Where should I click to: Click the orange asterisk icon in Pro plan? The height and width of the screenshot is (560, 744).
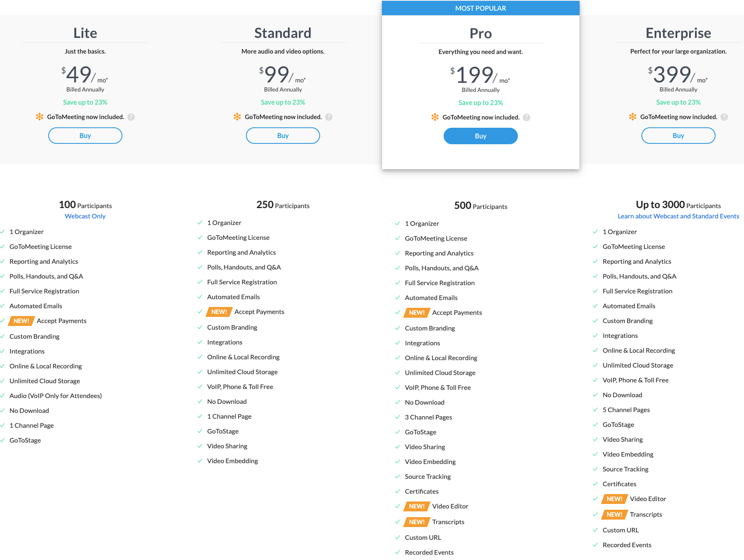pos(435,117)
